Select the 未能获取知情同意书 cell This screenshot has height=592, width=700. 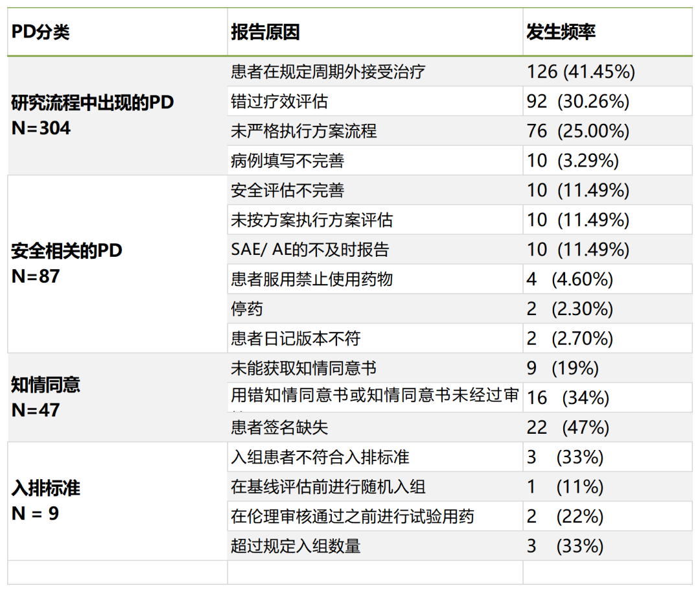303,368
